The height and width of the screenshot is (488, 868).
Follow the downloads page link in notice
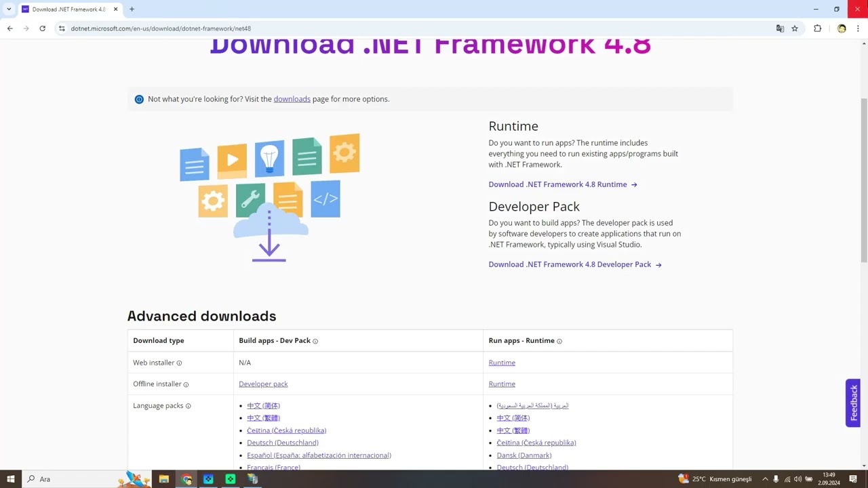292,99
